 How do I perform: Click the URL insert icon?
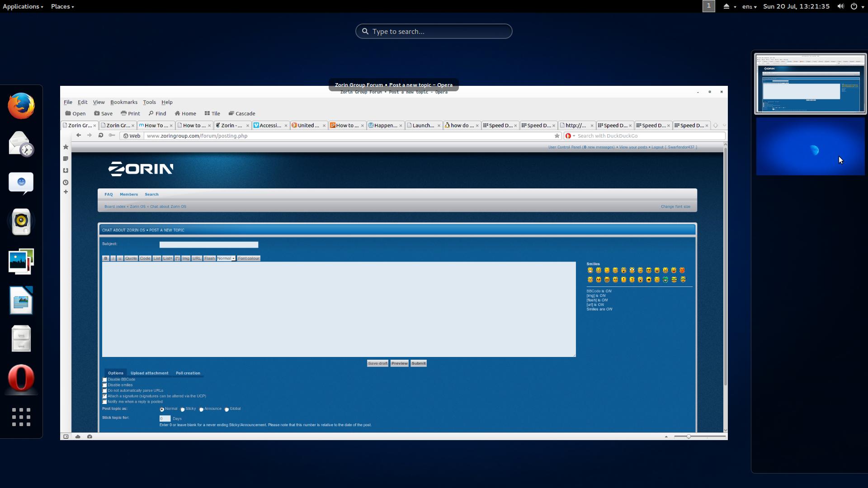click(197, 258)
